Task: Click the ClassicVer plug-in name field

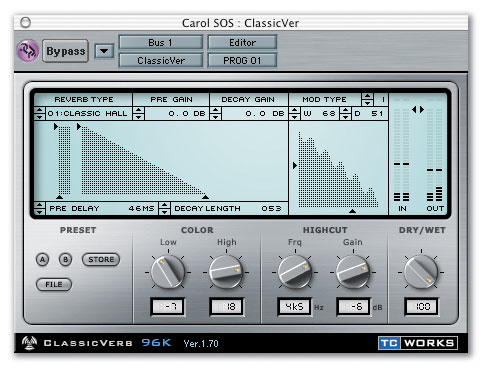Action: point(161,61)
